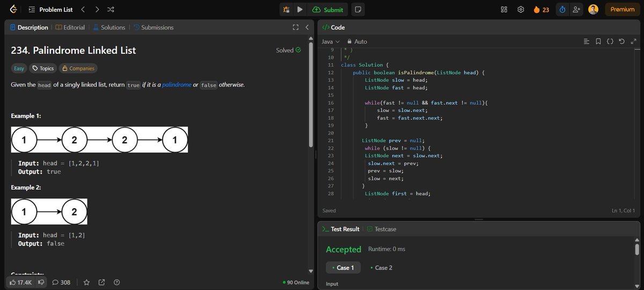The image size is (644, 290).
Task: Go to the next problem arrow
Action: (97, 9)
